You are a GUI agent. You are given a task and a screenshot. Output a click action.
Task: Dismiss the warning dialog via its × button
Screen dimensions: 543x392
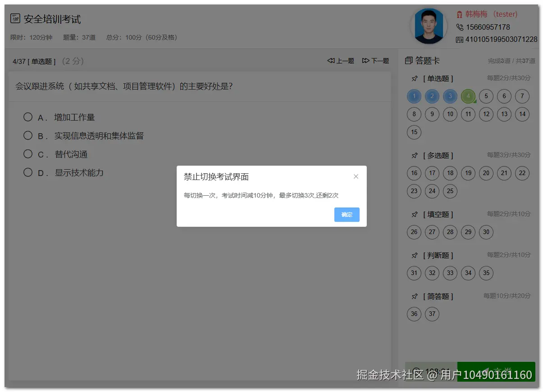click(x=356, y=176)
